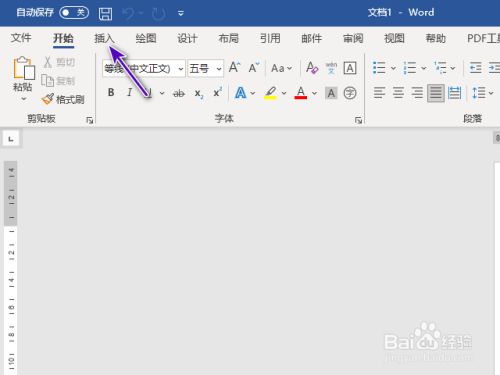Apply red font color
Viewport: 500px width, 375px height.
point(301,93)
